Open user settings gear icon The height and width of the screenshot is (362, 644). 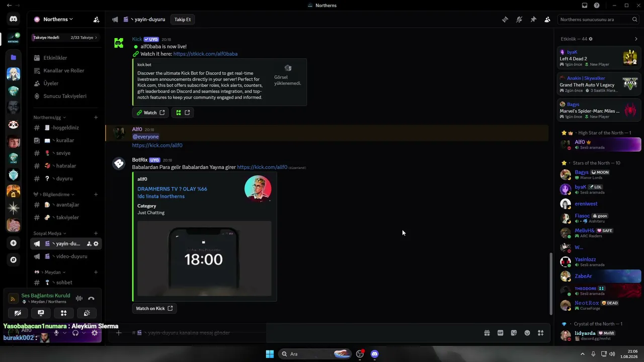[96, 333]
